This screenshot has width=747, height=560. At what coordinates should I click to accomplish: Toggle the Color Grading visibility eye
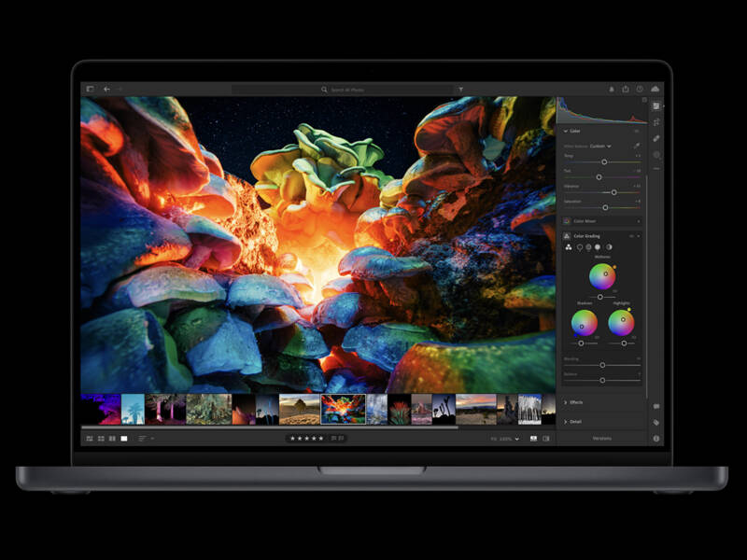[631, 236]
